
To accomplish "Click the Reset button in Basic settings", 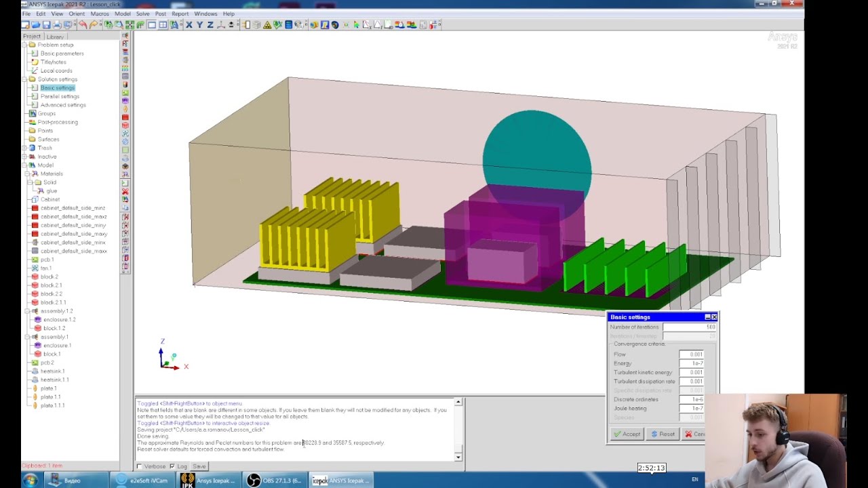I will [663, 434].
